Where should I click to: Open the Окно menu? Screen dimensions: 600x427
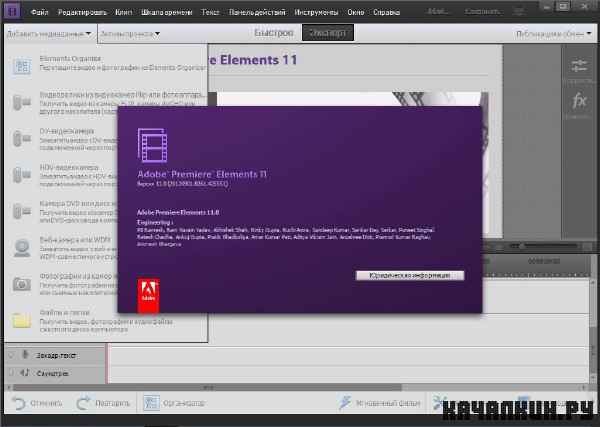[355, 12]
